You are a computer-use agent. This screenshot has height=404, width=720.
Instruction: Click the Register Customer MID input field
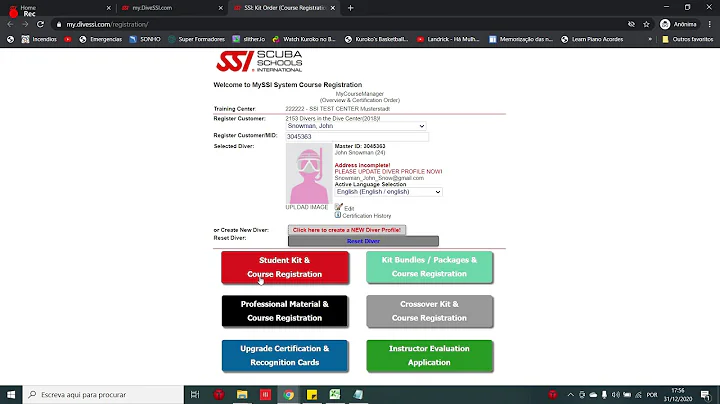click(x=357, y=137)
